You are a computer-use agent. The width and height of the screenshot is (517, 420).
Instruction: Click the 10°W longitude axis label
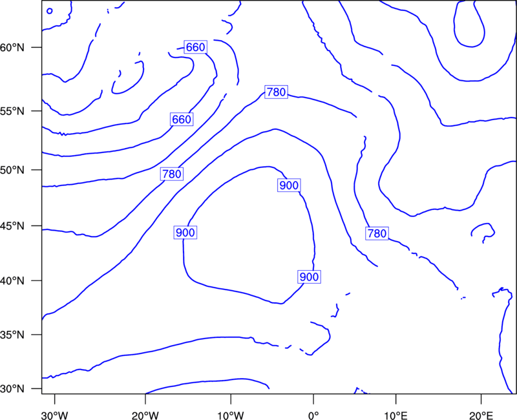click(x=231, y=415)
